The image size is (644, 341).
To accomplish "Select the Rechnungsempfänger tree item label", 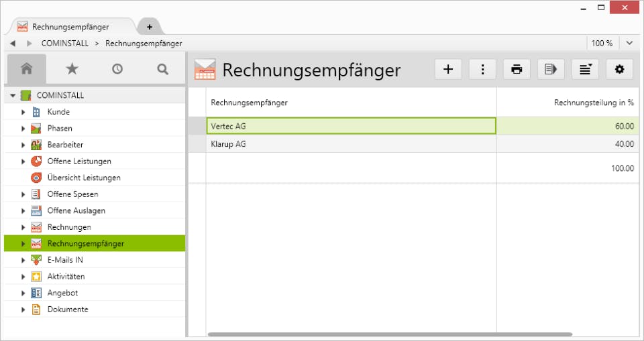I will (x=85, y=243).
